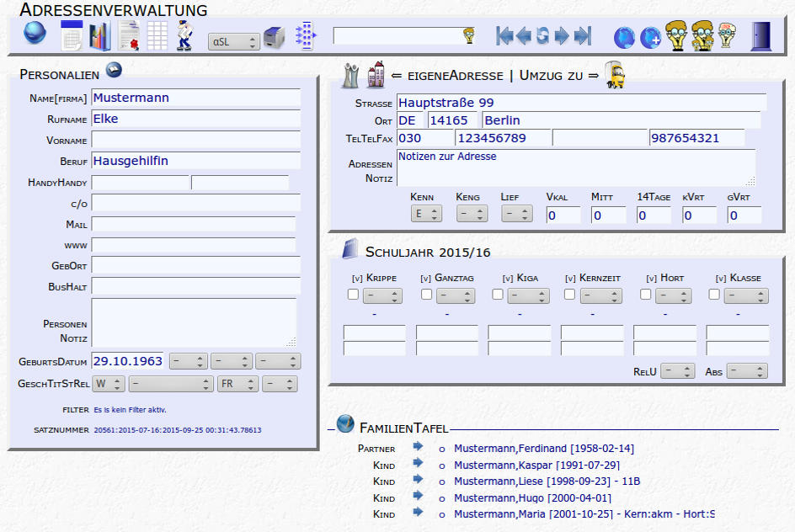The height and width of the screenshot is (532, 795).
Task: Click the yellow moving van Umzug icon
Action: click(x=615, y=75)
